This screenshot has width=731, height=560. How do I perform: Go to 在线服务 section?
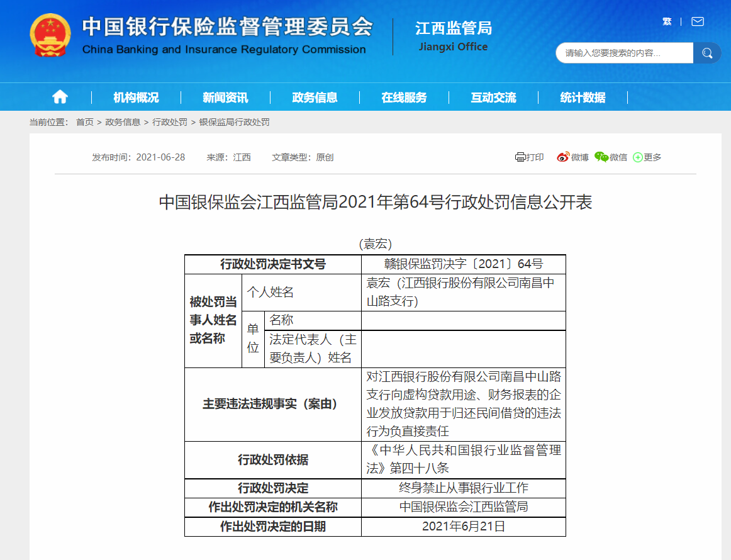click(404, 98)
